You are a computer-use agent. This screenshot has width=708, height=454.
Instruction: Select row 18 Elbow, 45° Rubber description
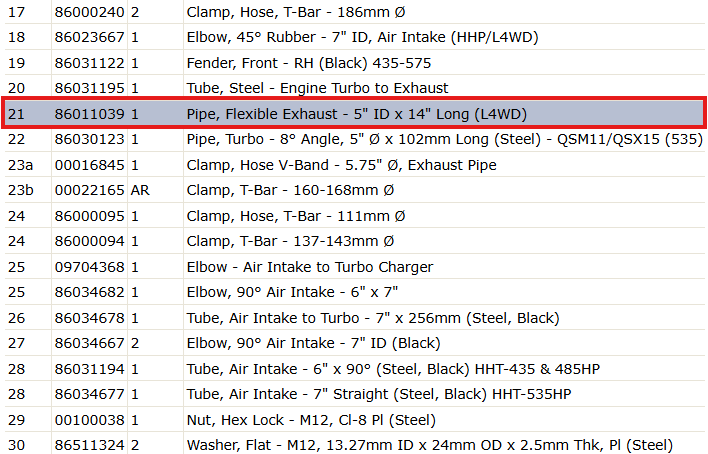click(363, 37)
